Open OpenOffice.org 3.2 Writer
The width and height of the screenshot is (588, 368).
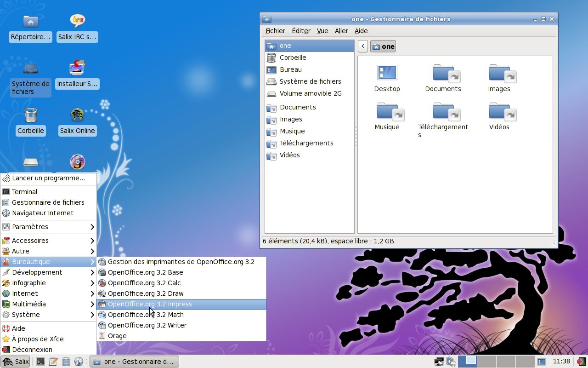coord(181,325)
